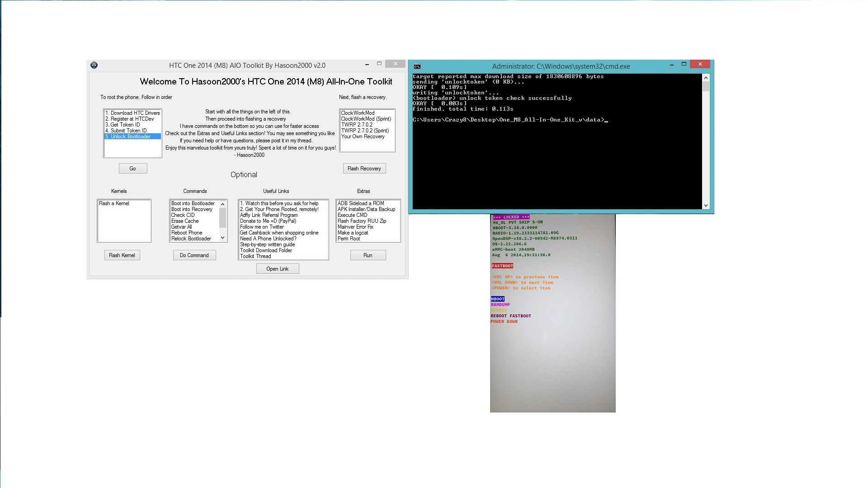Maximize the cmd.exe window
The height and width of the screenshot is (488, 868).
684,64
